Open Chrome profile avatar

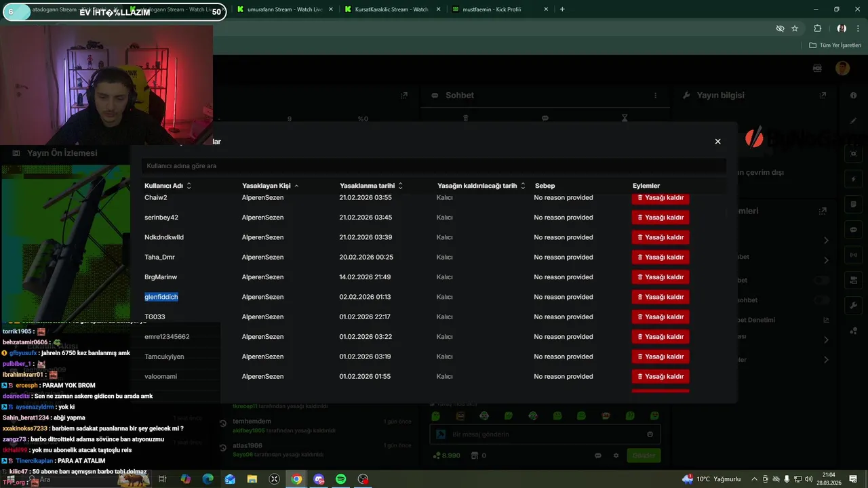(x=842, y=28)
